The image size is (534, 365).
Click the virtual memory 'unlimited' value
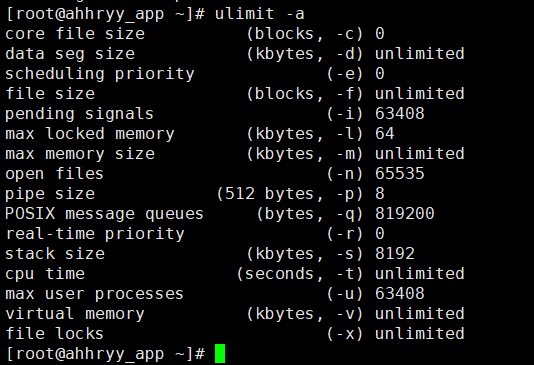420,314
